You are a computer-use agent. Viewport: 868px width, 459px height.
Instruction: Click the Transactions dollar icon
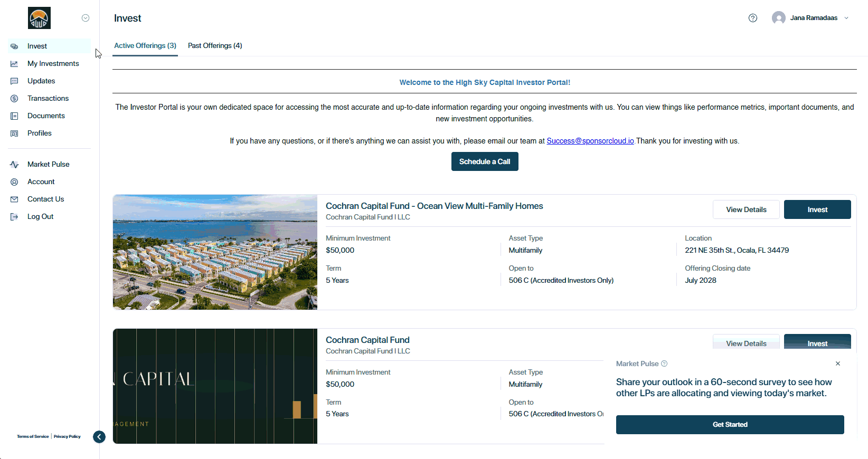[14, 99]
